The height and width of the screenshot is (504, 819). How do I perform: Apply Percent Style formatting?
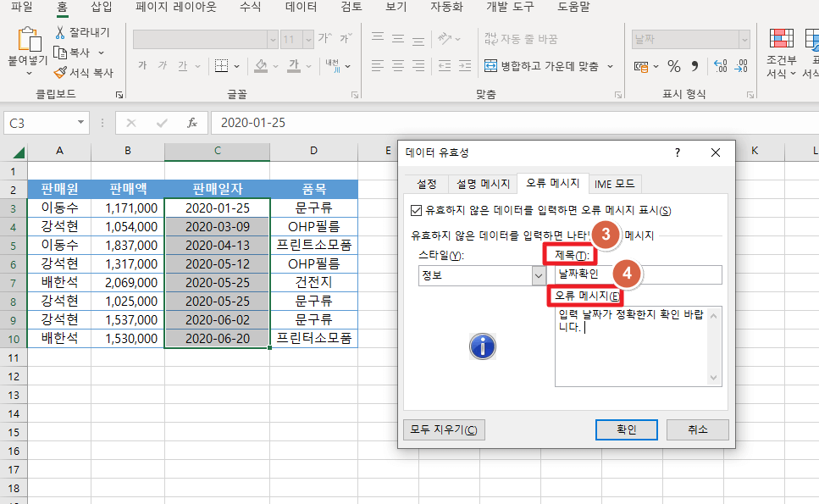coord(674,64)
